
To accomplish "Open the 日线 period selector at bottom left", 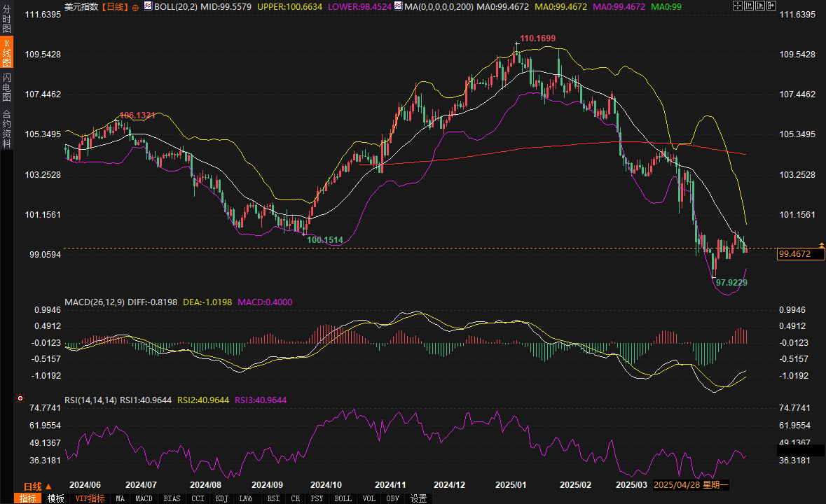I will pyautogui.click(x=37, y=486).
